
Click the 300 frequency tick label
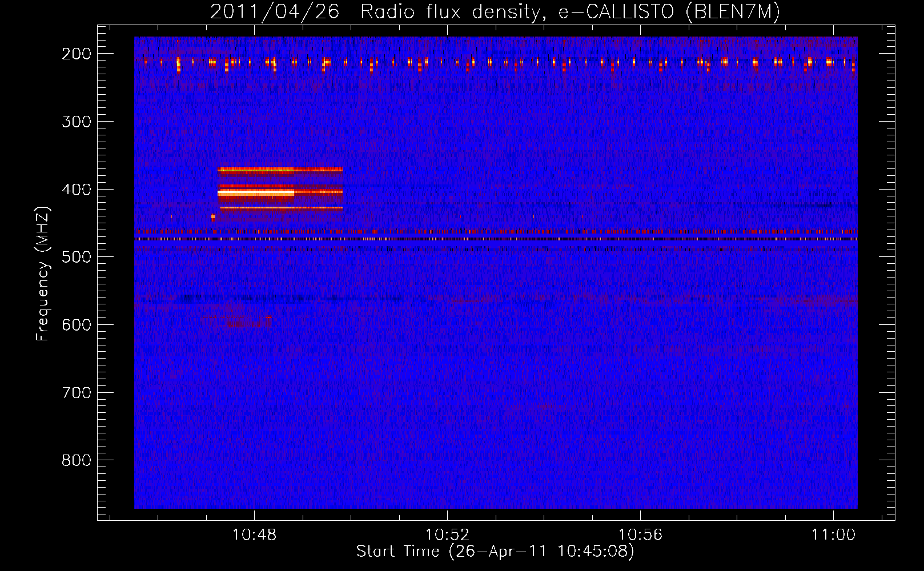77,122
